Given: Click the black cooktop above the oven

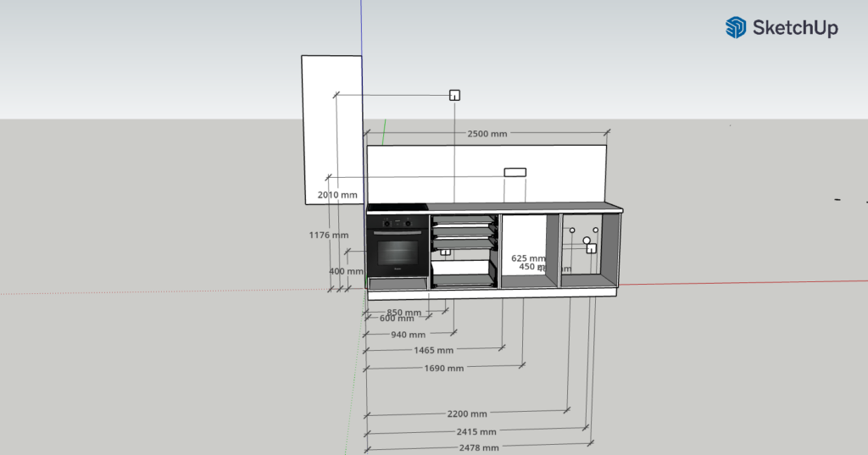Looking at the screenshot, I should pyautogui.click(x=397, y=208).
